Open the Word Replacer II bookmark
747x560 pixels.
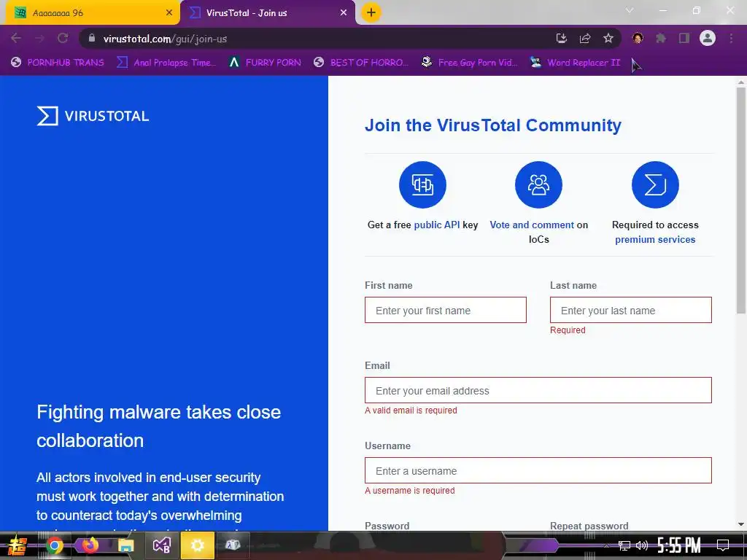pos(576,63)
